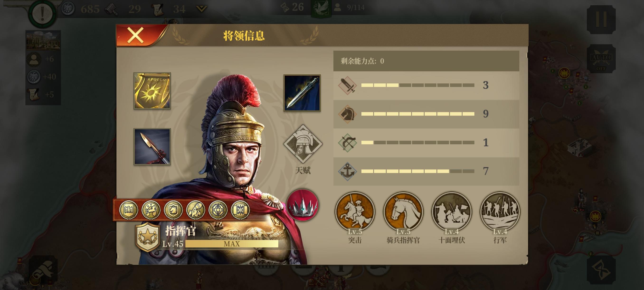This screenshot has height=290, width=644.
Task: Open the 天赋 talent helmet icon
Action: [303, 144]
